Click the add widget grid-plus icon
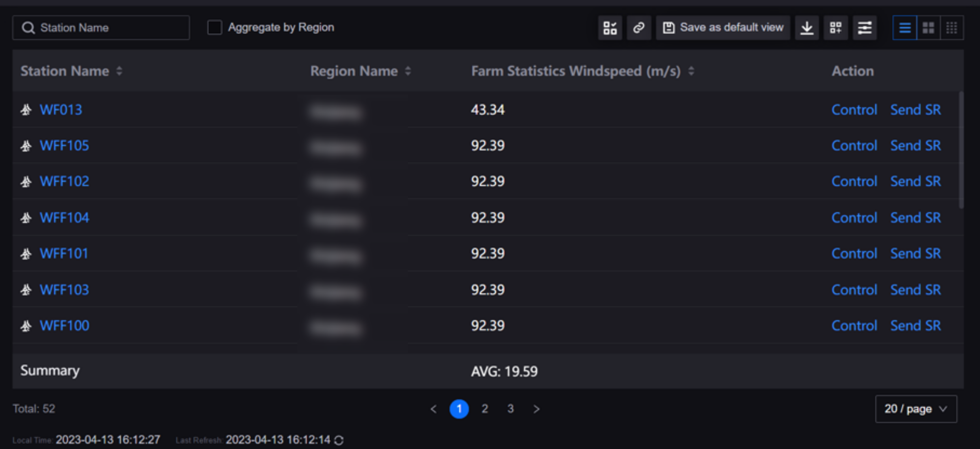Screen dimensions: 980x449 coord(835,28)
